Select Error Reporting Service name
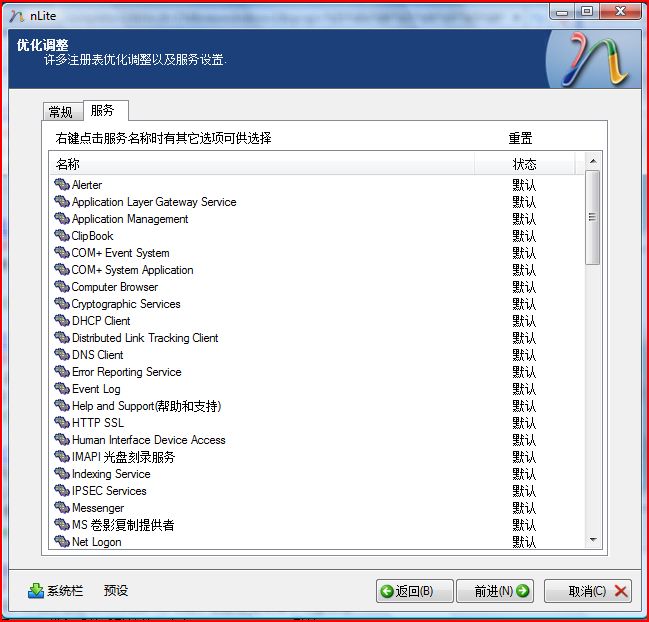 (127, 371)
